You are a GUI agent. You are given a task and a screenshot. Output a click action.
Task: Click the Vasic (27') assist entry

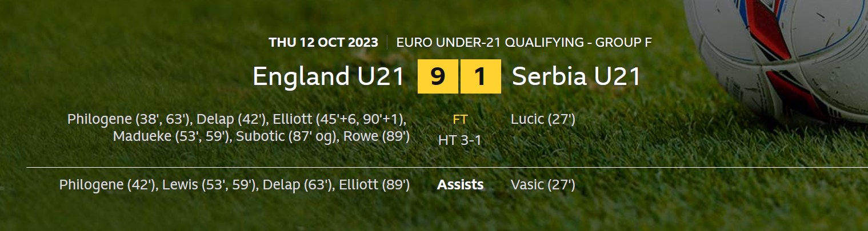point(543,185)
